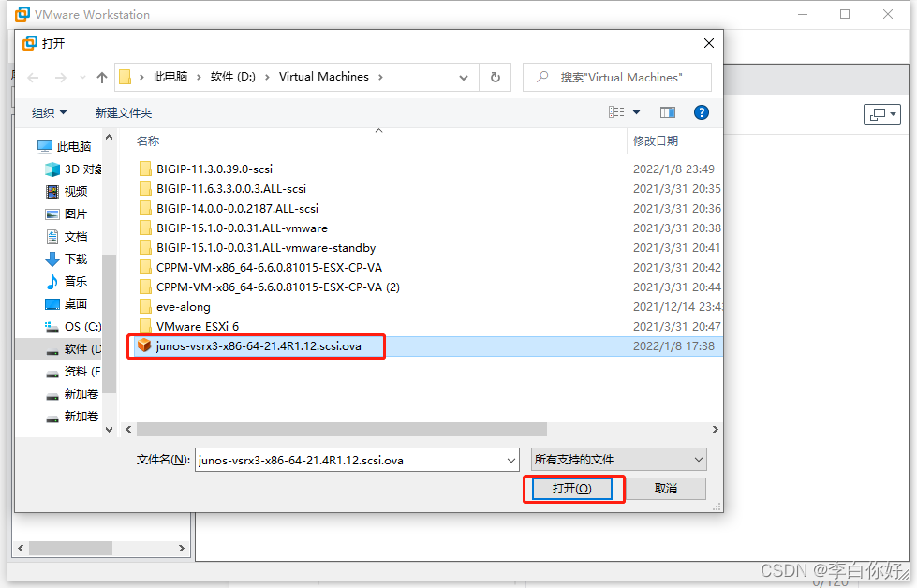
Task: Select 此电脑 in the address breadcrumb
Action: click(x=170, y=77)
